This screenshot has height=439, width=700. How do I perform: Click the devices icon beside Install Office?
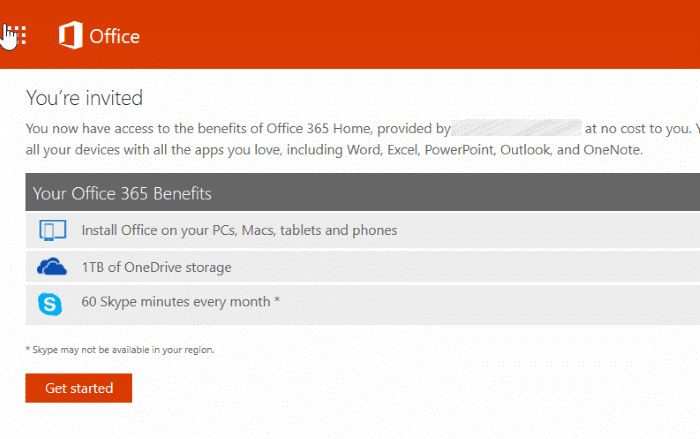coord(52,230)
